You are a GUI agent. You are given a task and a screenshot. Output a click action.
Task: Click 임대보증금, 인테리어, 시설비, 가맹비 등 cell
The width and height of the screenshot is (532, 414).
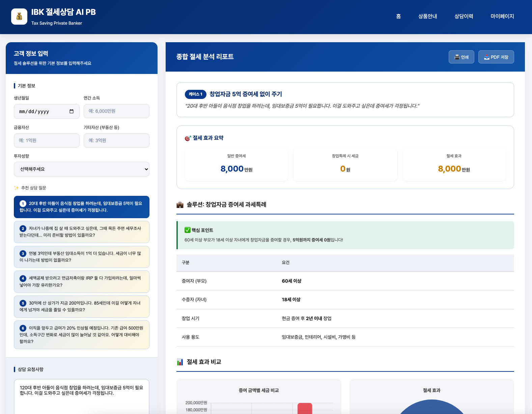tap(319, 337)
